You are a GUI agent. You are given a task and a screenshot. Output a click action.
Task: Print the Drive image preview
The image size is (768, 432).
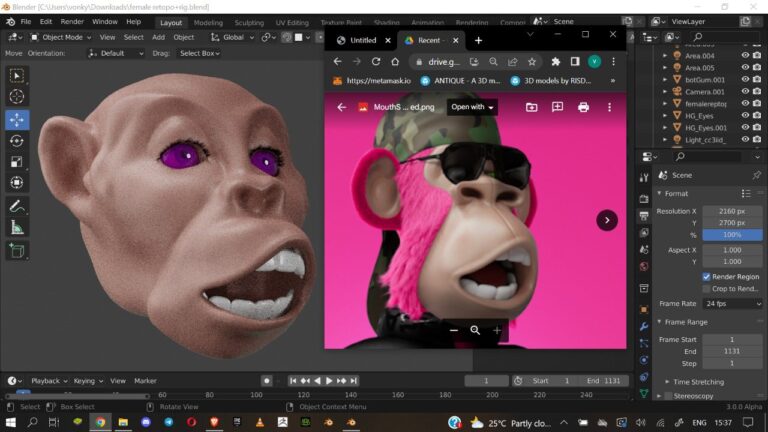[x=583, y=107]
